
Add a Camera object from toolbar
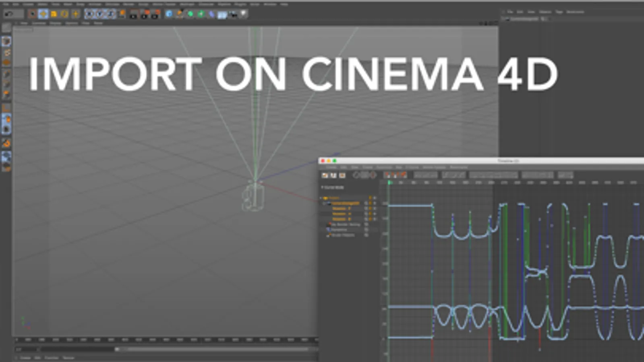[233, 14]
